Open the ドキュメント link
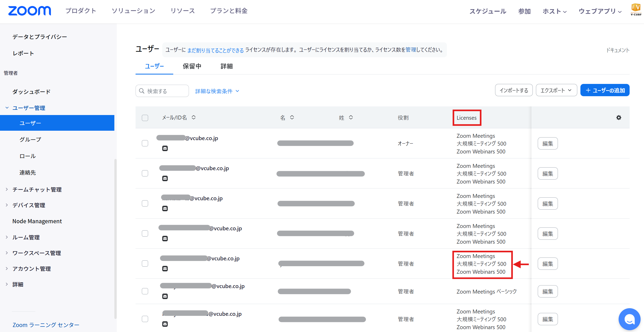 point(618,50)
